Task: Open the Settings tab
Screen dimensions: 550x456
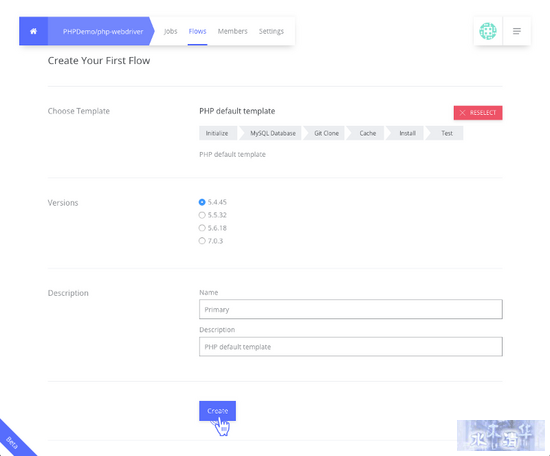Action: click(x=271, y=31)
